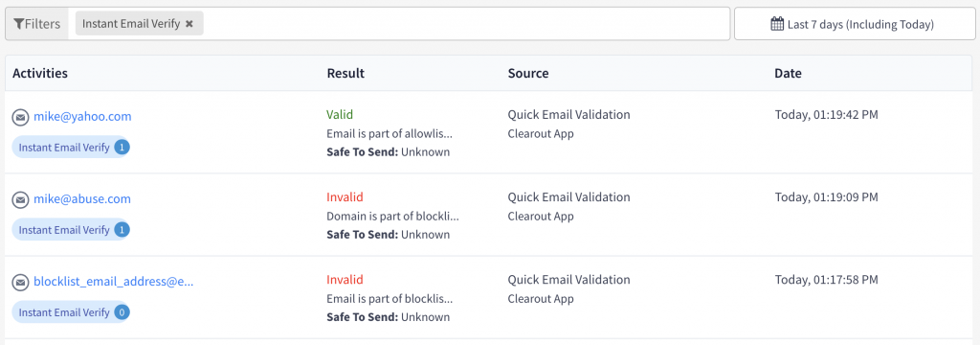Click the funnel Filters icon

coord(18,24)
